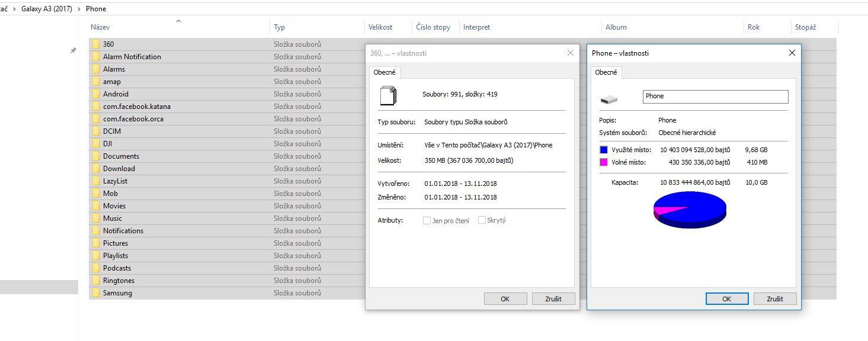The image size is (868, 341).
Task: Select the Alarms folder icon
Action: coord(95,69)
